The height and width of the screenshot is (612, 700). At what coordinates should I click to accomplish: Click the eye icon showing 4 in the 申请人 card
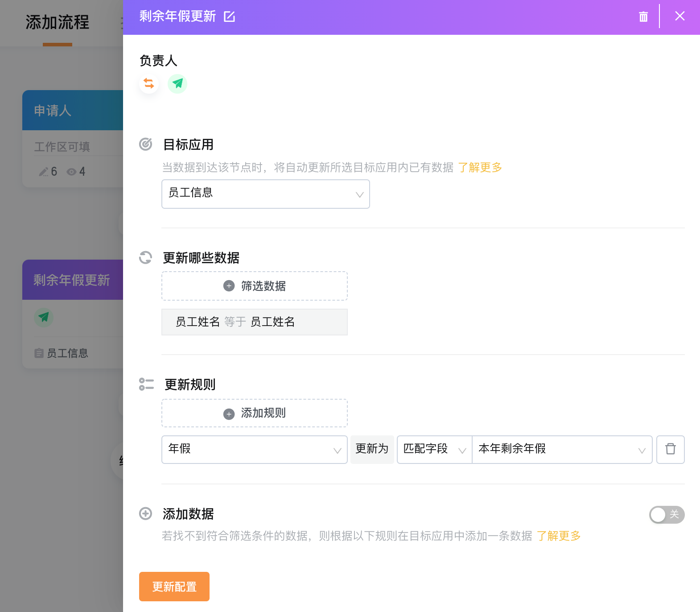click(71, 172)
